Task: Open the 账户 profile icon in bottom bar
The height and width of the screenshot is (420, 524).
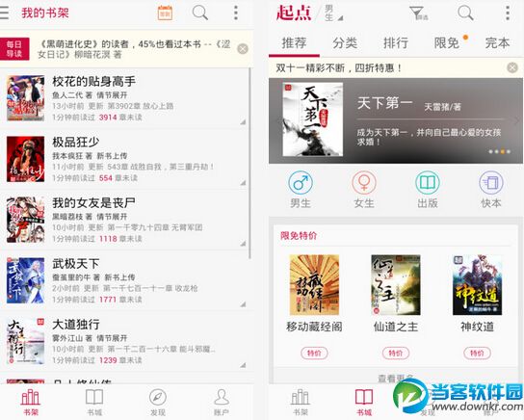Action: click(221, 397)
